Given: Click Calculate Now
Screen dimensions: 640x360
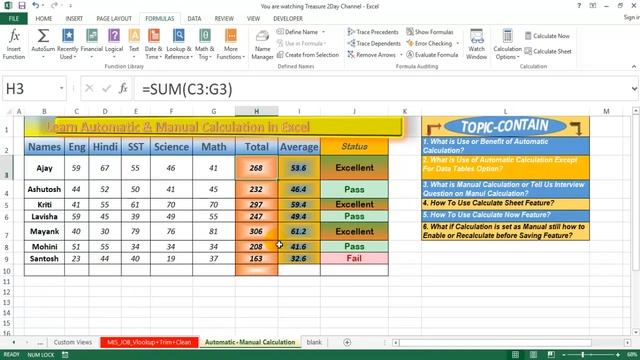Looking at the screenshot, I should tap(547, 36).
